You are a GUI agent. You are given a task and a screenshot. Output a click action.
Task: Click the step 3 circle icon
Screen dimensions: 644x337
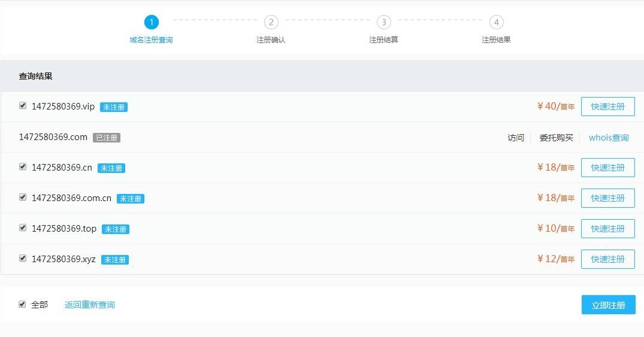pyautogui.click(x=383, y=22)
